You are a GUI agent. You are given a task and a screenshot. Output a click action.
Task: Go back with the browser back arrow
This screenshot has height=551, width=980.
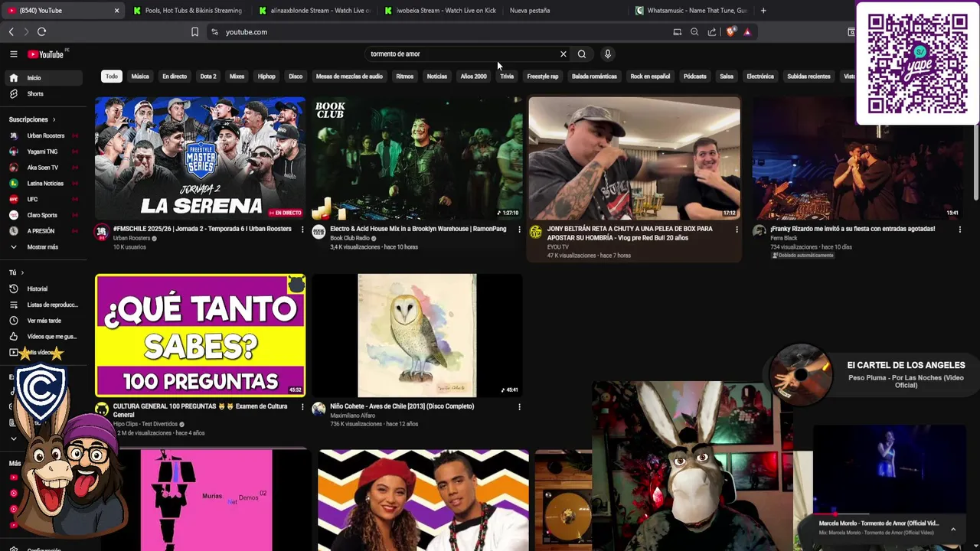tap(11, 32)
